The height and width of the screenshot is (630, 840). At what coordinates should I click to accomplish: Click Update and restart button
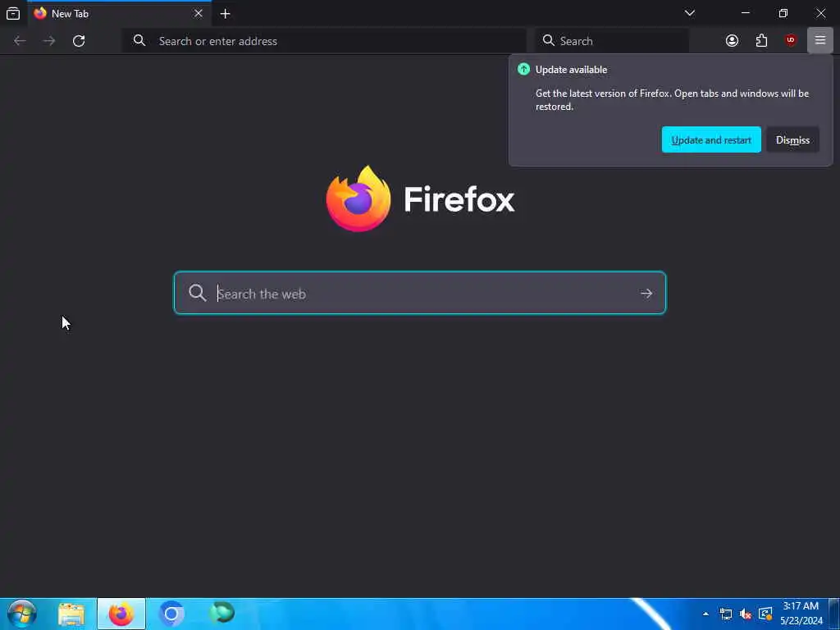coord(711,139)
